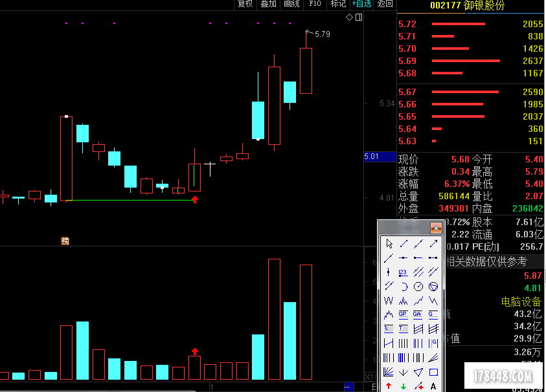Add stock via +自选 button
The image size is (546, 392).
[362, 4]
